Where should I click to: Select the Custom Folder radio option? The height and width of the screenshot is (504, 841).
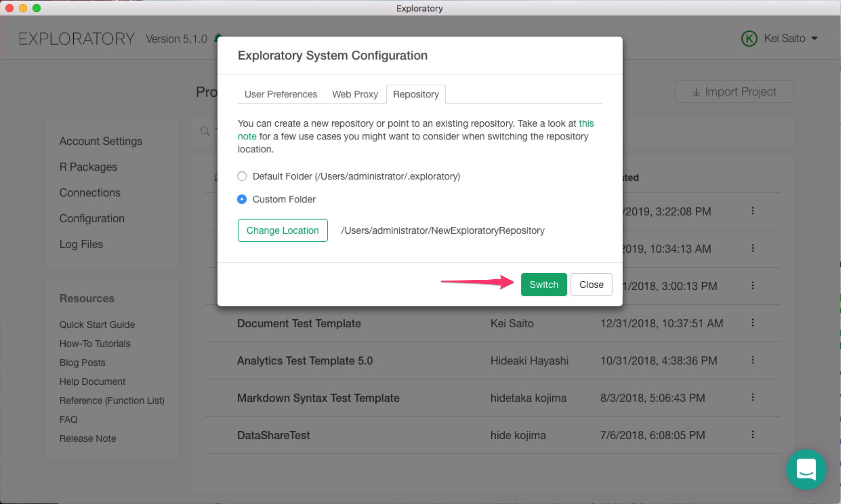(242, 199)
